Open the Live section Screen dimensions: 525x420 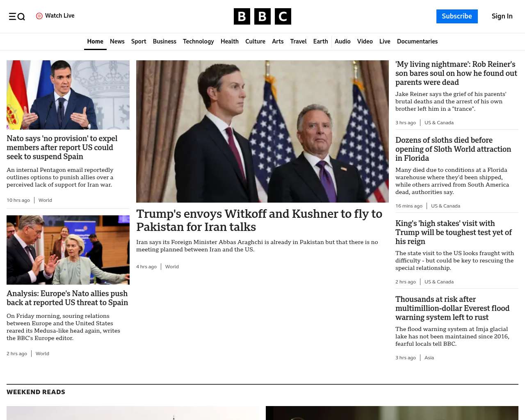pyautogui.click(x=385, y=41)
